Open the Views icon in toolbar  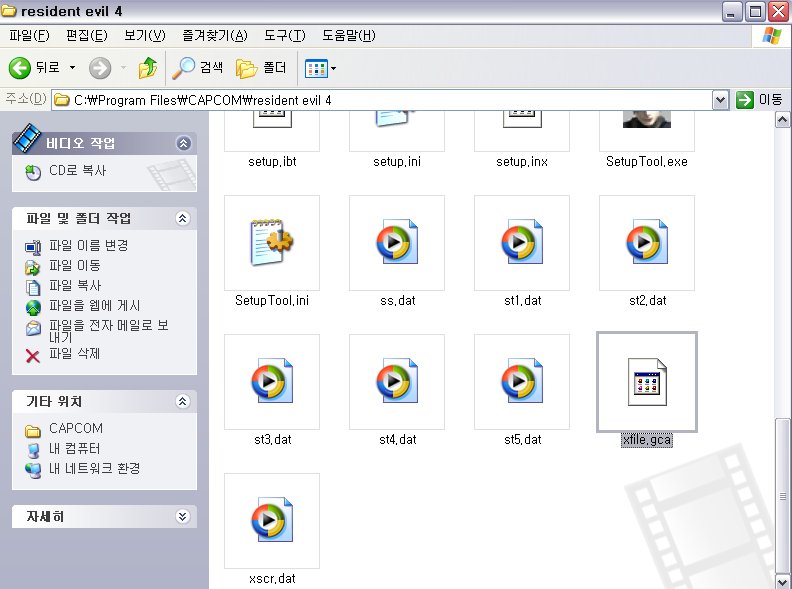coord(316,68)
